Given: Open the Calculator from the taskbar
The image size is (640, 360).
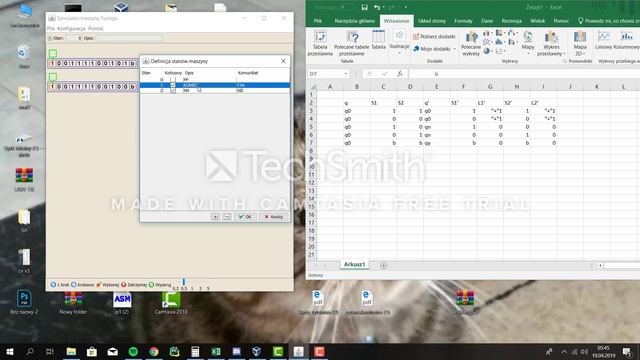Looking at the screenshot, I should (x=195, y=351).
